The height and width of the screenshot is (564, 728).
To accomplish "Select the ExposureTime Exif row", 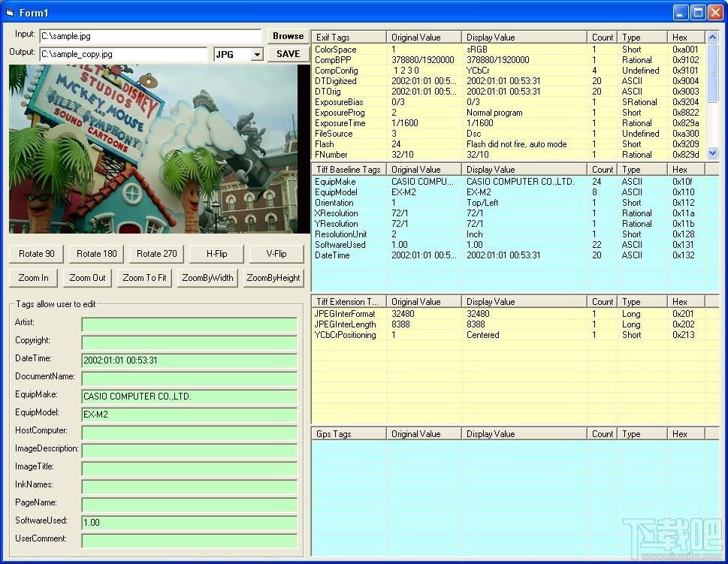I will pyautogui.click(x=509, y=123).
